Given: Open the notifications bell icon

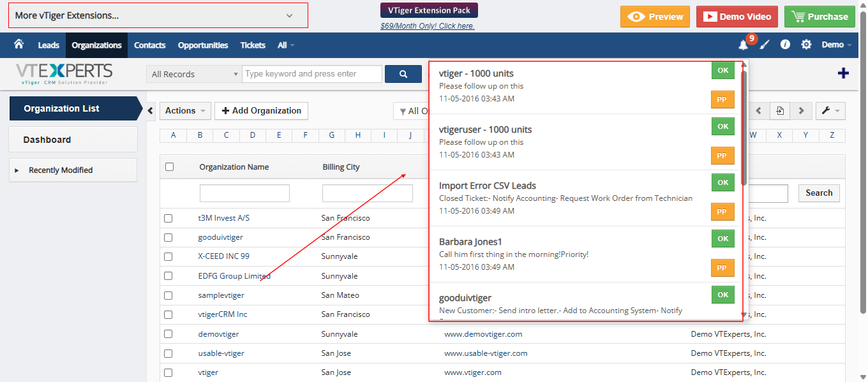Looking at the screenshot, I should (743, 45).
